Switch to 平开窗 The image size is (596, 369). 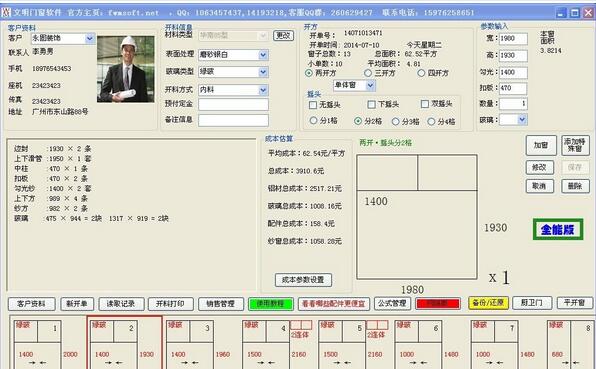pos(575,303)
